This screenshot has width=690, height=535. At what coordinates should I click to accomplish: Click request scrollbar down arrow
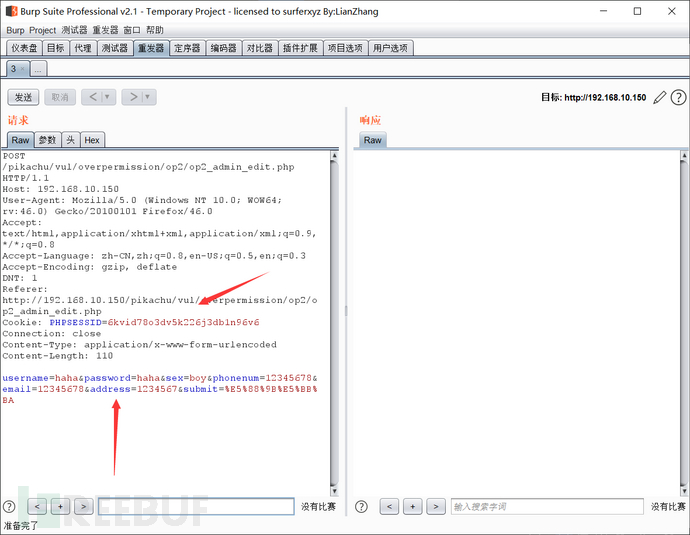coord(334,491)
